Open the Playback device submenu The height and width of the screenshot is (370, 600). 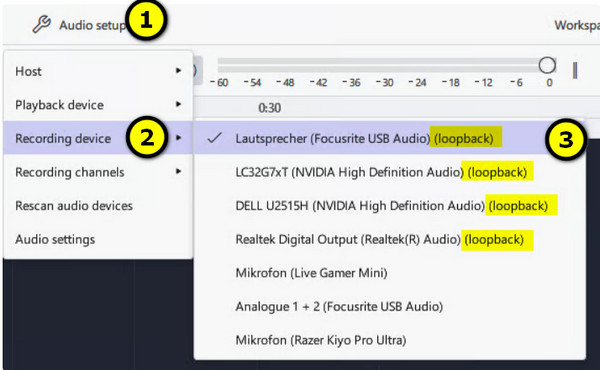(98, 105)
